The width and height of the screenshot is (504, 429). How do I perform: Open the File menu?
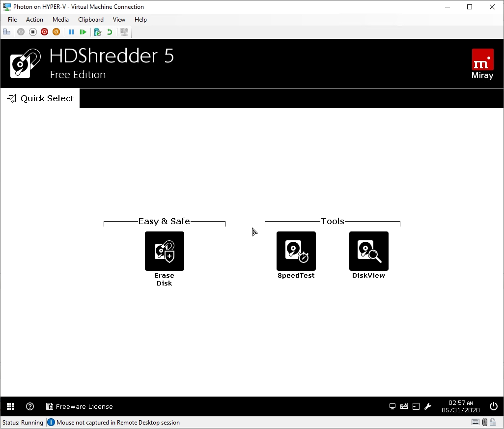[x=12, y=20]
